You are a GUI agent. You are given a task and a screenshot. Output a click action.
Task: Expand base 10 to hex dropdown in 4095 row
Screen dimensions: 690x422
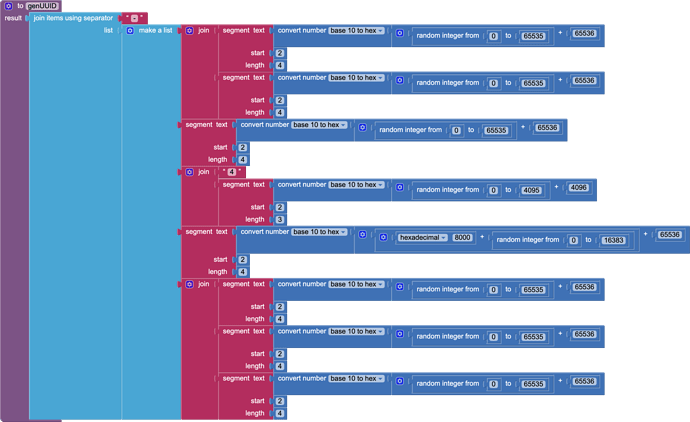point(357,185)
